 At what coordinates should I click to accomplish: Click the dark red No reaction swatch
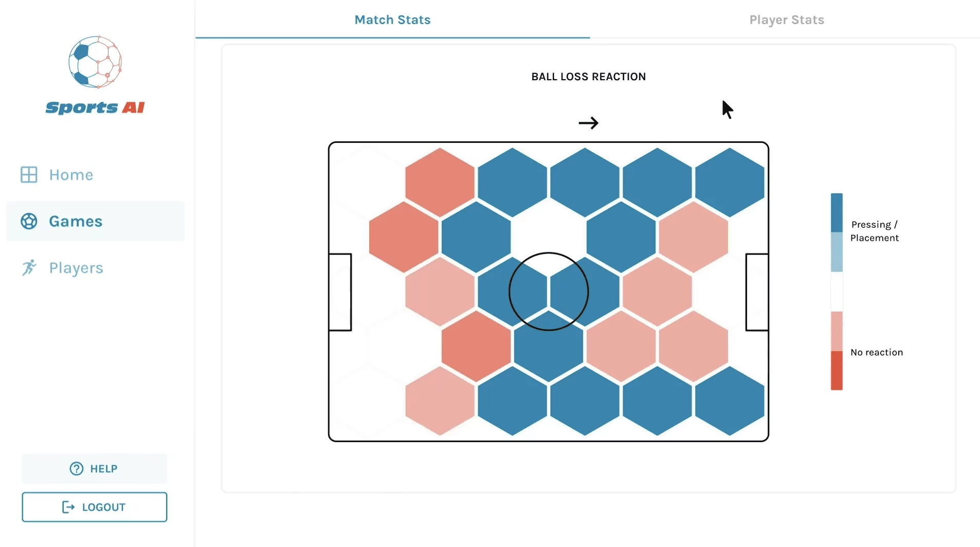click(x=837, y=371)
